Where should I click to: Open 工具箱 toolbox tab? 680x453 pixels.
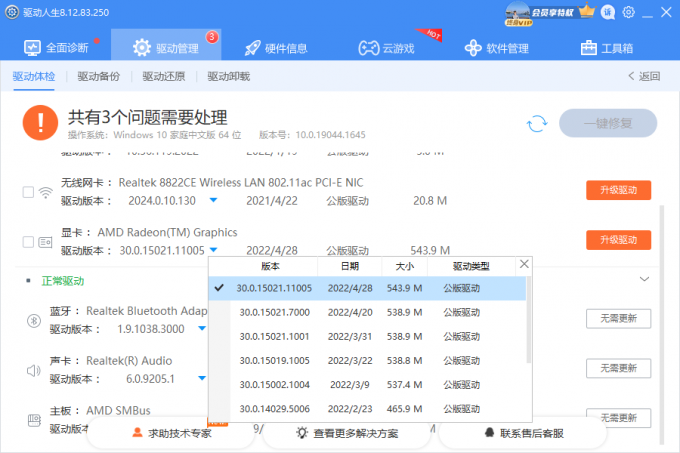pos(607,48)
